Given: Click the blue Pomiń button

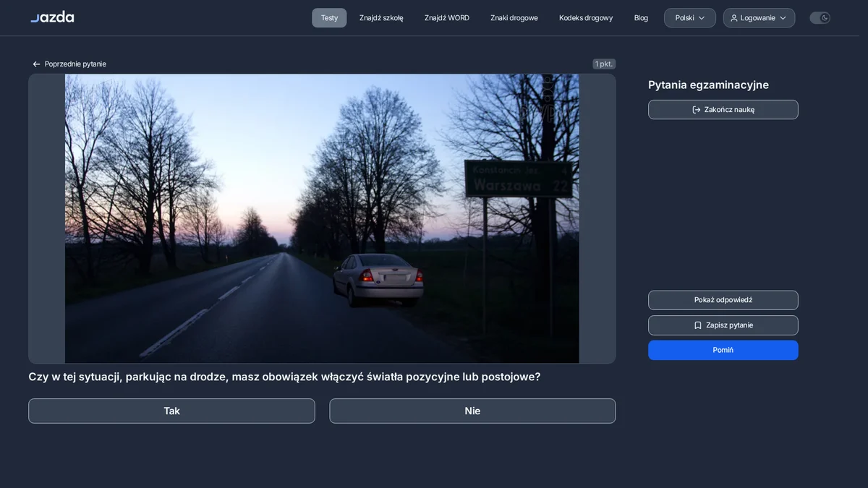Looking at the screenshot, I should pos(723,350).
